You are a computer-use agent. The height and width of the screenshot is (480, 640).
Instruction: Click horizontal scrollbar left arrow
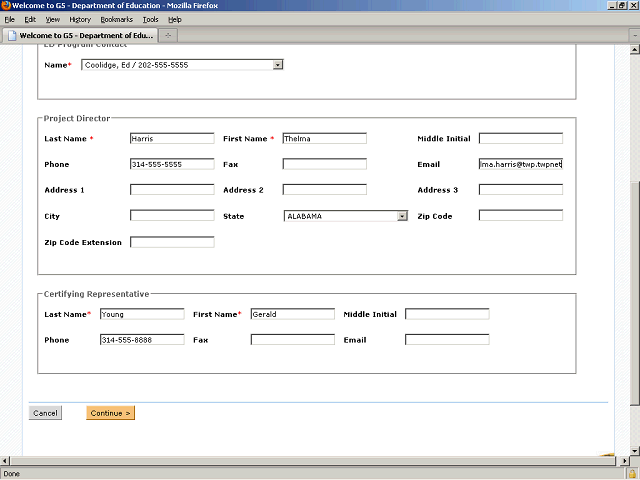(x=4, y=461)
